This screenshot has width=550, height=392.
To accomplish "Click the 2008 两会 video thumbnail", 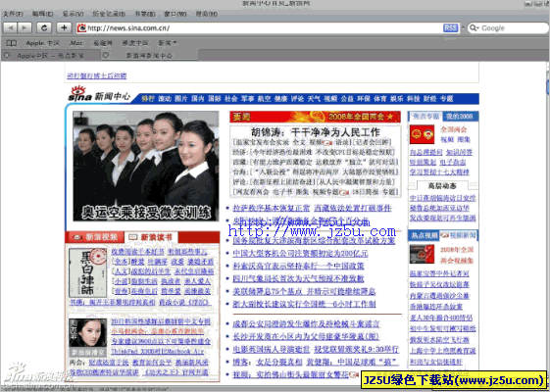I will coord(422,254).
